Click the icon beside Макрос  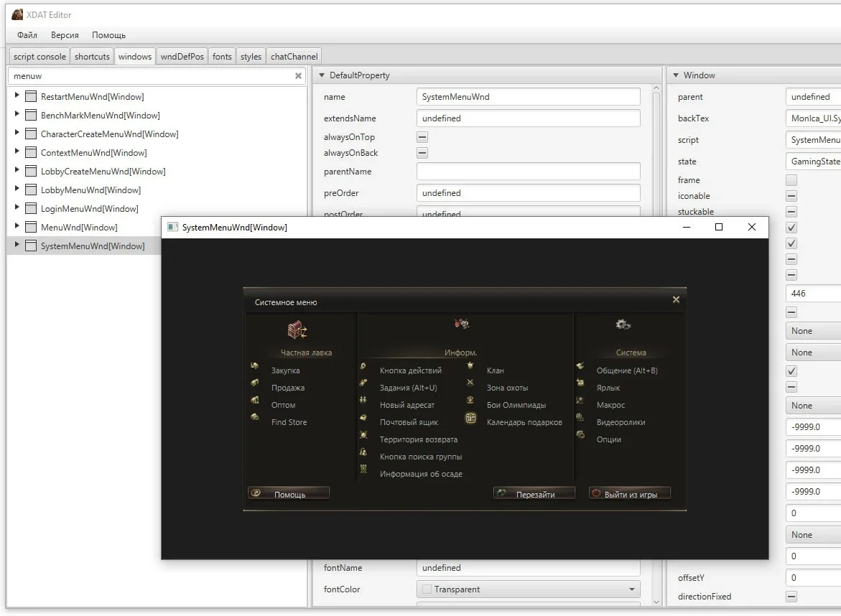pyautogui.click(x=580, y=400)
